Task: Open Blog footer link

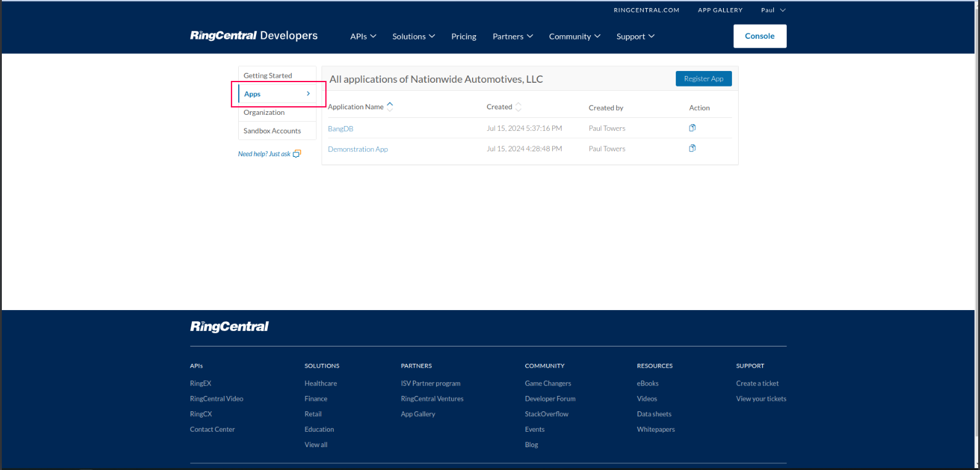Action: (531, 445)
